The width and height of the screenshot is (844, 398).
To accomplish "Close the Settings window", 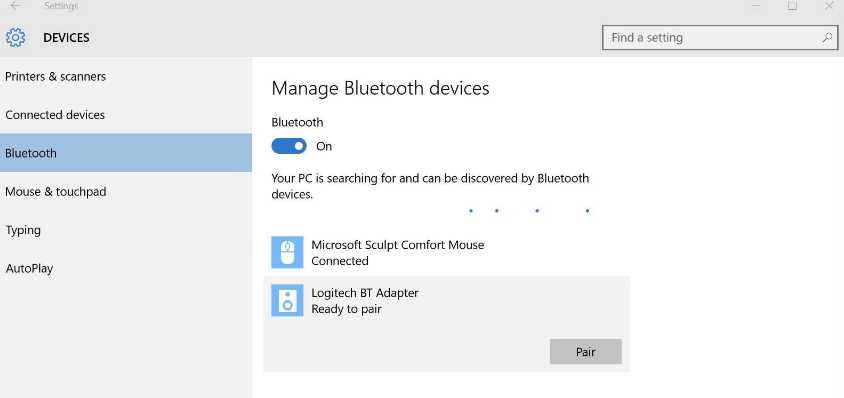I will coord(828,5).
